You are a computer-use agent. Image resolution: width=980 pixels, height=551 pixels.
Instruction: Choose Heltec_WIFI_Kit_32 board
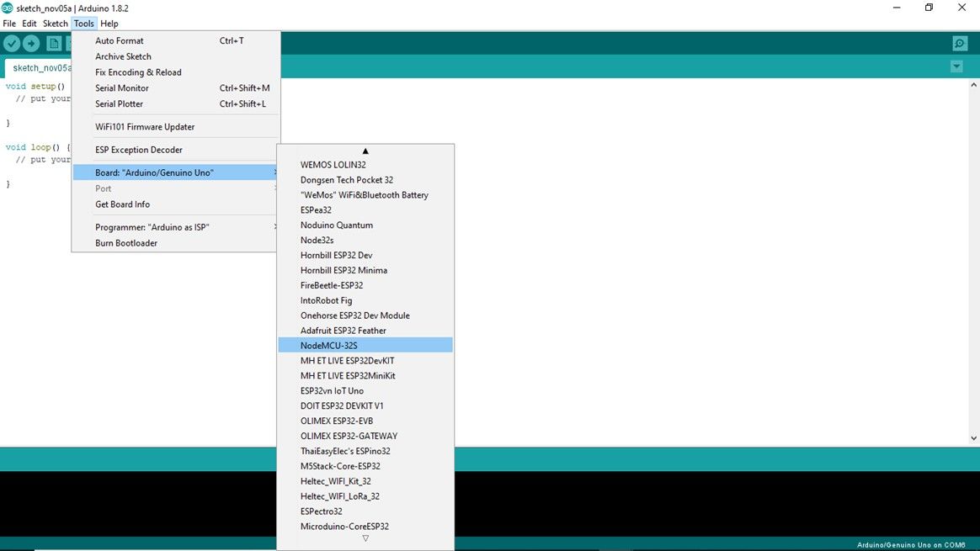point(365,481)
